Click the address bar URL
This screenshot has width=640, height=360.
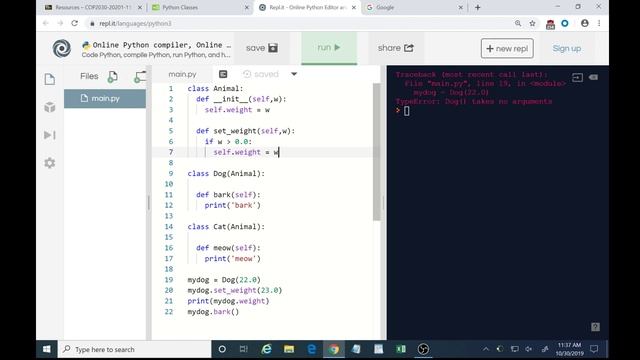135,24
